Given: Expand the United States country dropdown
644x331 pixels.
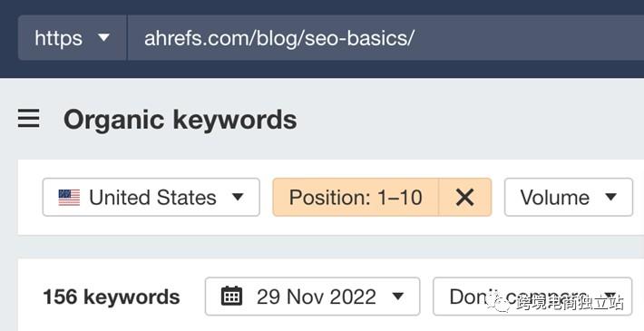Looking at the screenshot, I should tap(151, 197).
